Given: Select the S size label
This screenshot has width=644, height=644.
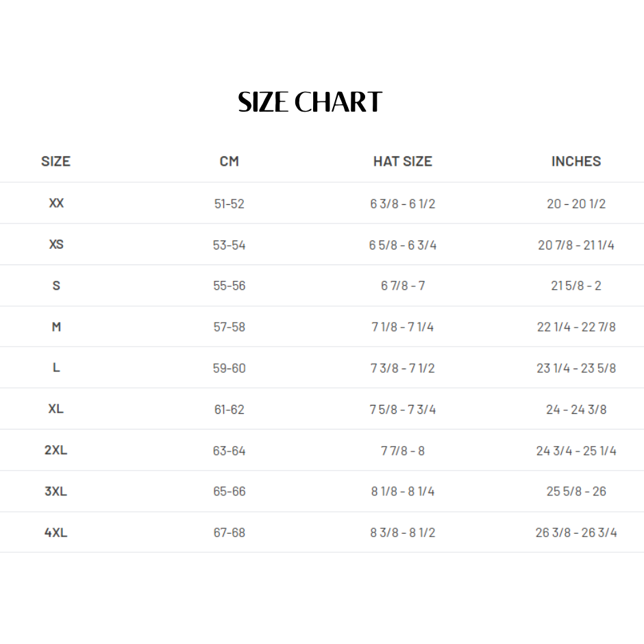Looking at the screenshot, I should 56,286.
